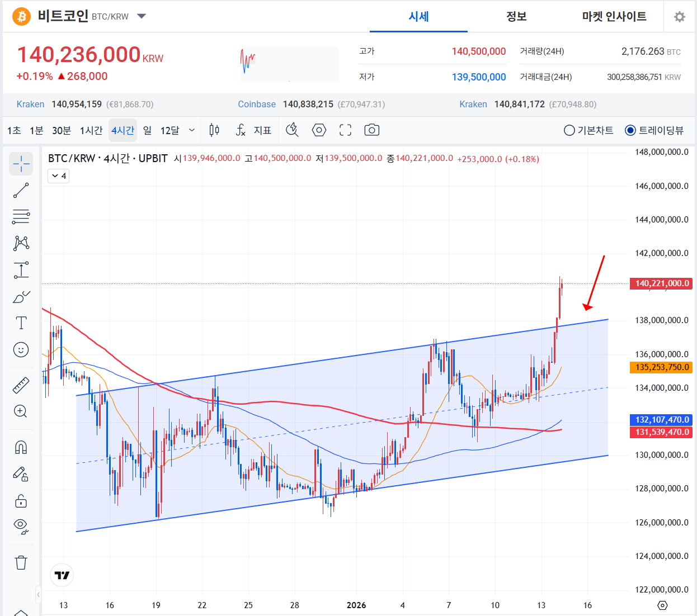Toggle hide all drawings eye icon
697x616 pixels.
21,525
